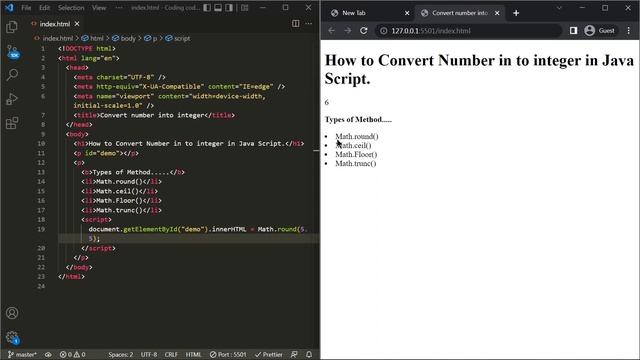Viewport: 640px width, 360px height.
Task: Close the index.html editor tab
Action: tap(77, 24)
